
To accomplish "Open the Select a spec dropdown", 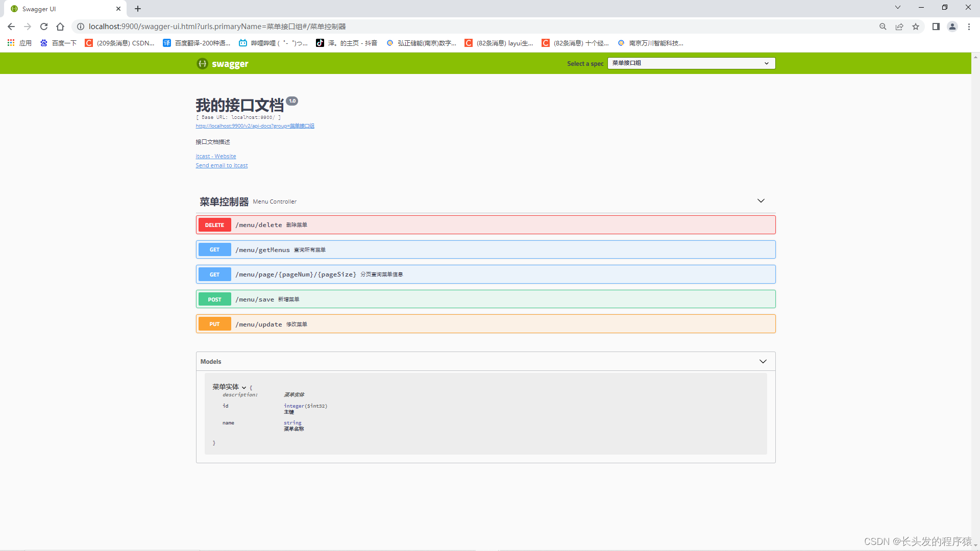I will click(690, 63).
